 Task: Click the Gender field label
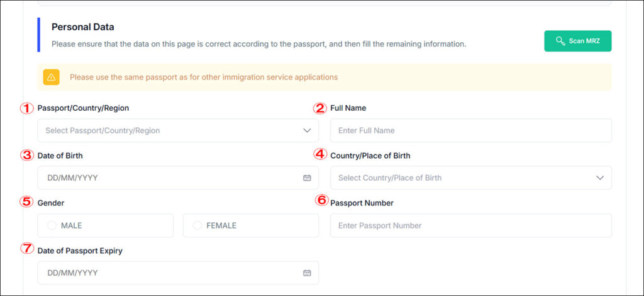[x=51, y=203]
